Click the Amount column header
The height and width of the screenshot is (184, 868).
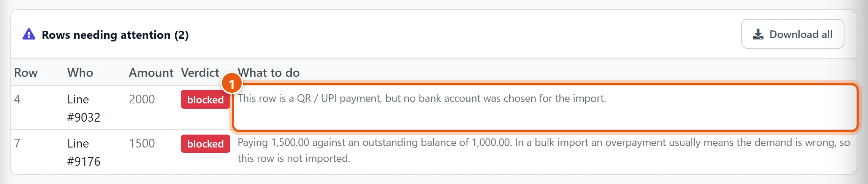click(x=151, y=73)
